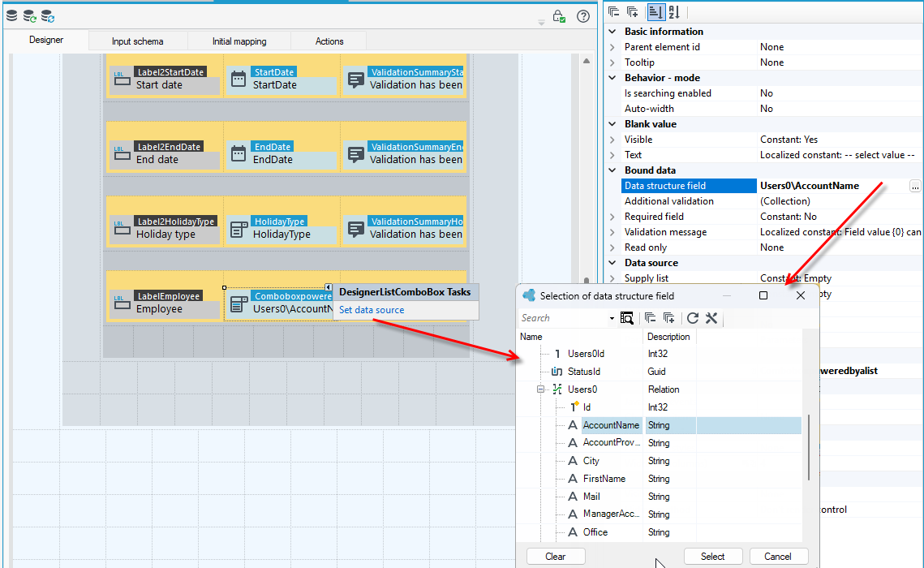Collapse the Users0 relation tree node
Screen dimensions: 924x568
539,389
